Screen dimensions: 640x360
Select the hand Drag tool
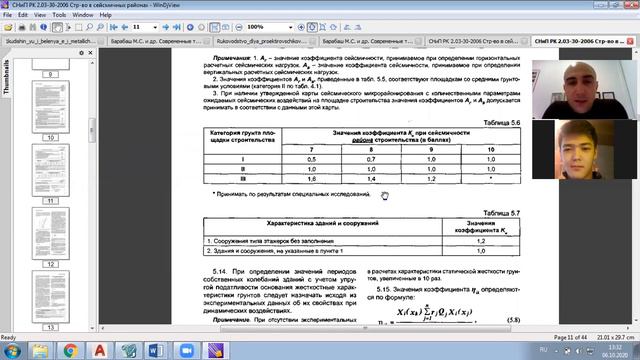[58, 27]
